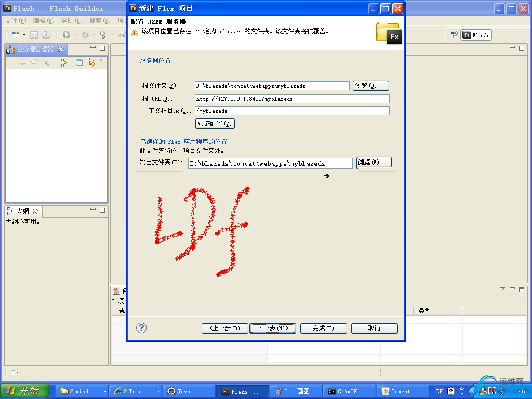This screenshot has width=532, height=399.
Task: Close the 包资源管理器 tab via X
Action: click(x=61, y=49)
